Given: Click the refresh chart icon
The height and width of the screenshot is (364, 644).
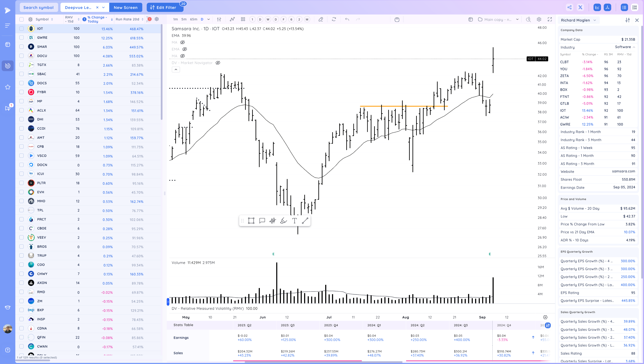Looking at the screenshot, I should tap(334, 19).
